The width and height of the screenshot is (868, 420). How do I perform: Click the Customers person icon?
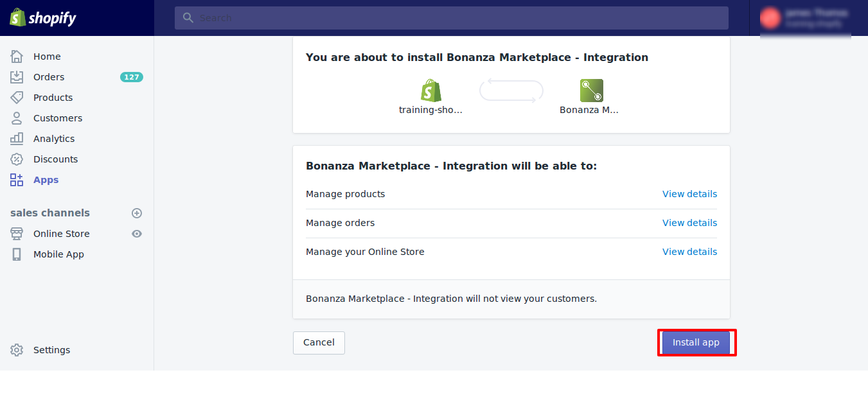pos(17,118)
